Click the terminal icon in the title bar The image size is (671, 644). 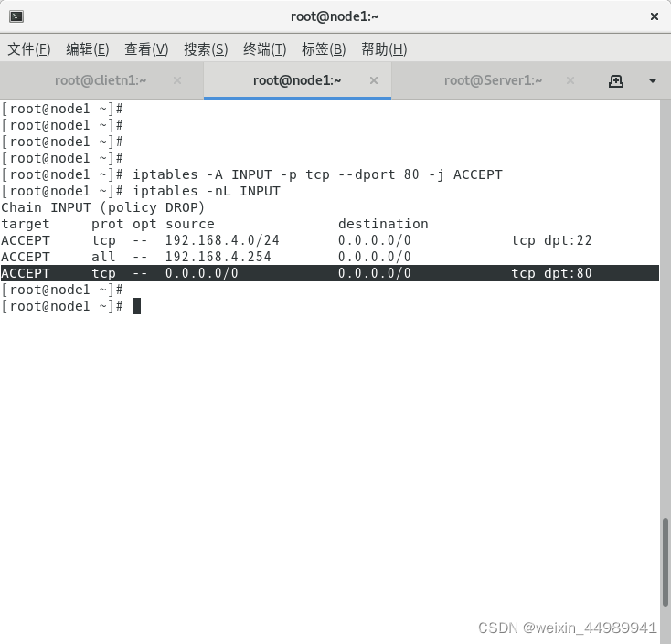(x=16, y=16)
